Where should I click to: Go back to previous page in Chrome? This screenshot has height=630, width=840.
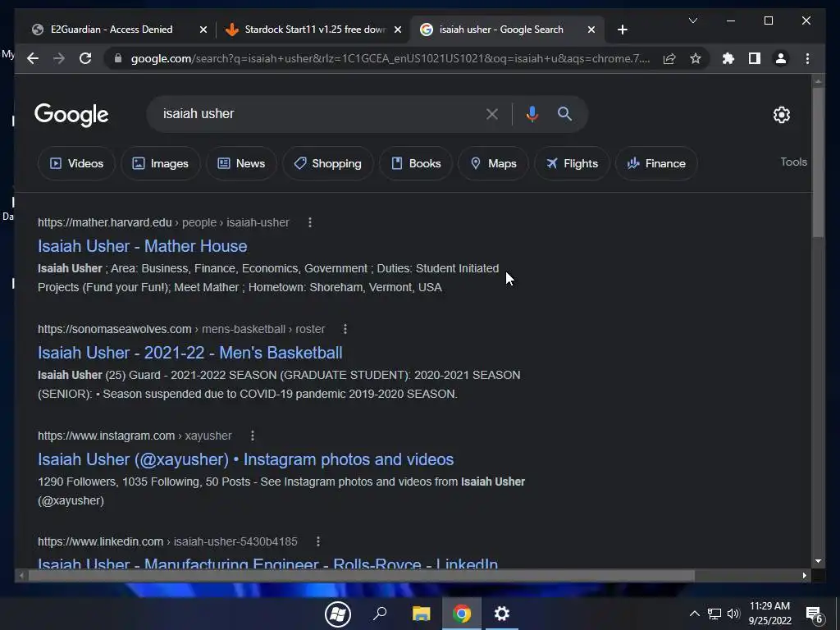pos(33,58)
